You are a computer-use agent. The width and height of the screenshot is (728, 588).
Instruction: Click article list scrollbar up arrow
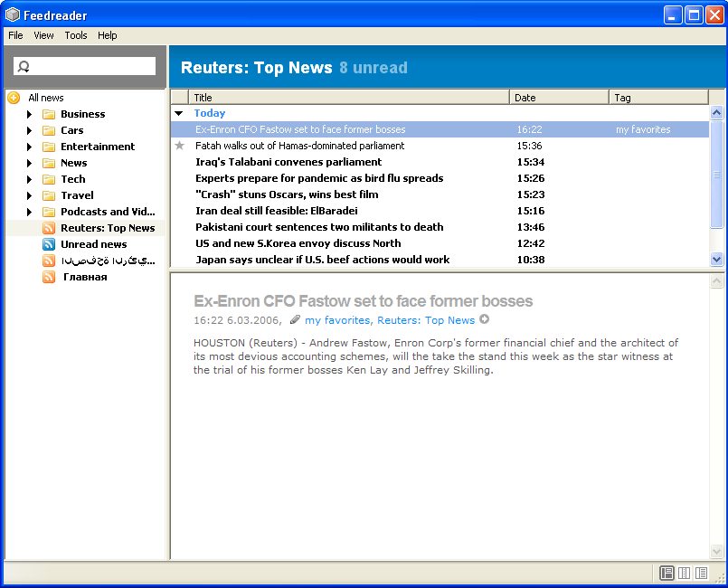point(716,112)
